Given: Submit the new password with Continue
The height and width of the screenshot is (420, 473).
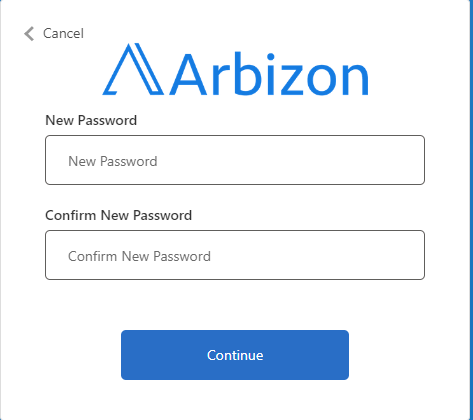Looking at the screenshot, I should pyautogui.click(x=235, y=355).
